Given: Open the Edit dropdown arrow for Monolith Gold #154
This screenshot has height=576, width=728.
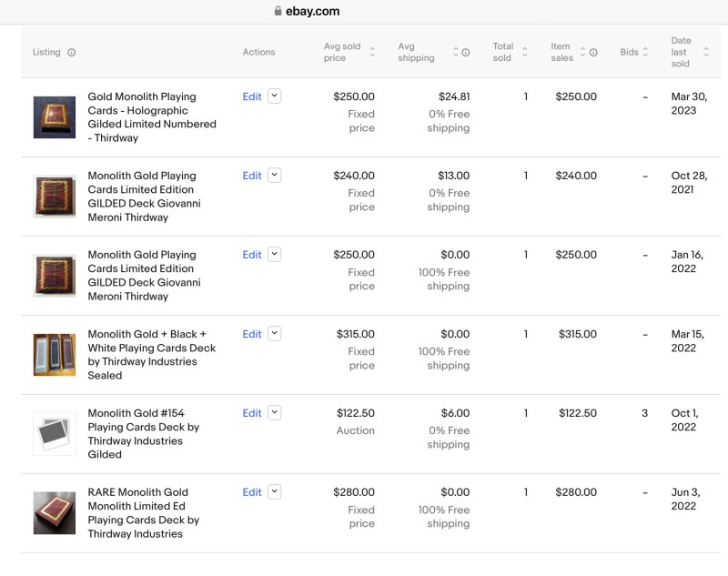Looking at the screenshot, I should [x=275, y=413].
